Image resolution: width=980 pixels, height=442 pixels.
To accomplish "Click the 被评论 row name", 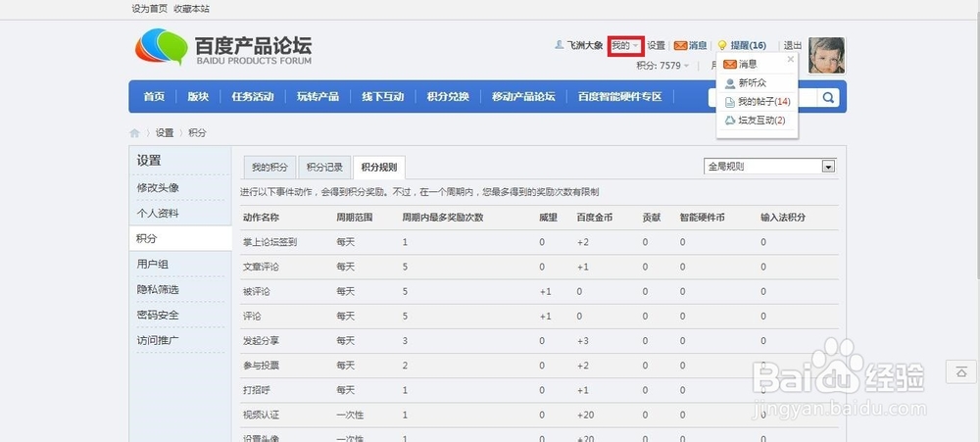I will click(x=256, y=292).
